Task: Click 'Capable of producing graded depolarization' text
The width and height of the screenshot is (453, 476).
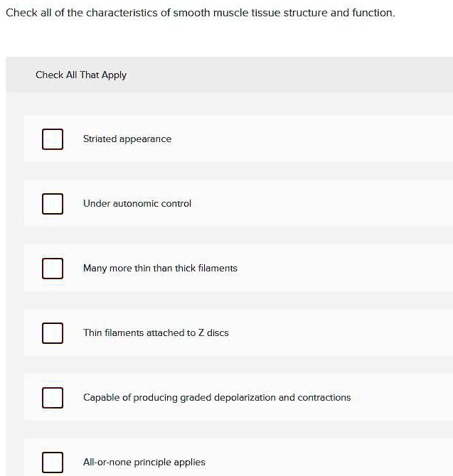Action: tap(217, 398)
